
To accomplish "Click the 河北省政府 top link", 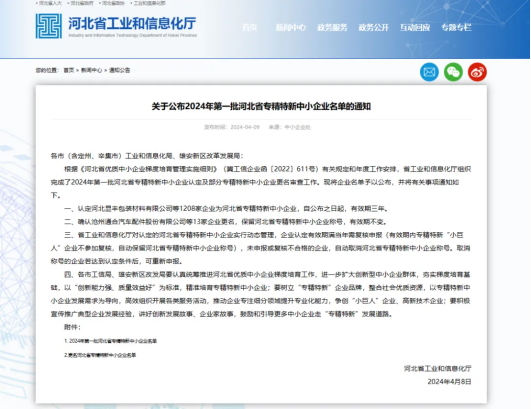I will pos(81,3).
